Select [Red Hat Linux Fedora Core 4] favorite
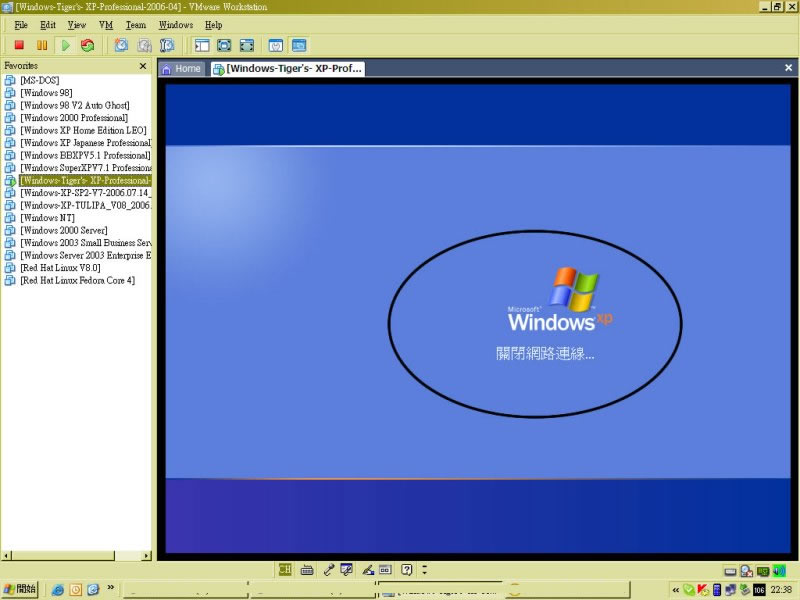Screen dimensions: 800x600 (78, 280)
